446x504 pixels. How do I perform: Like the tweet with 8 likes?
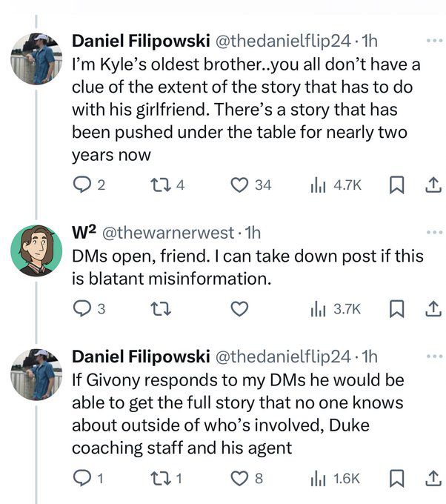[239, 478]
